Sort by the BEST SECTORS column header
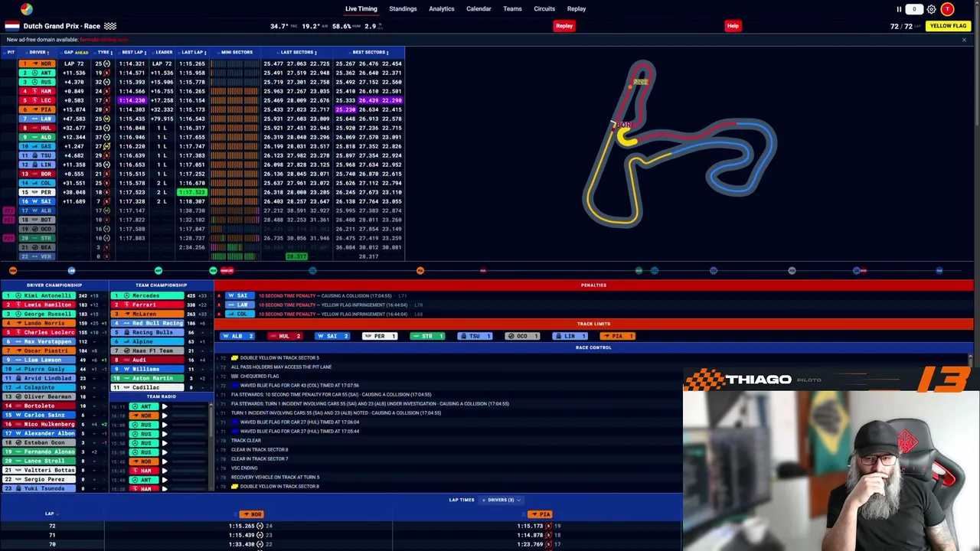980x551 pixels. click(370, 52)
